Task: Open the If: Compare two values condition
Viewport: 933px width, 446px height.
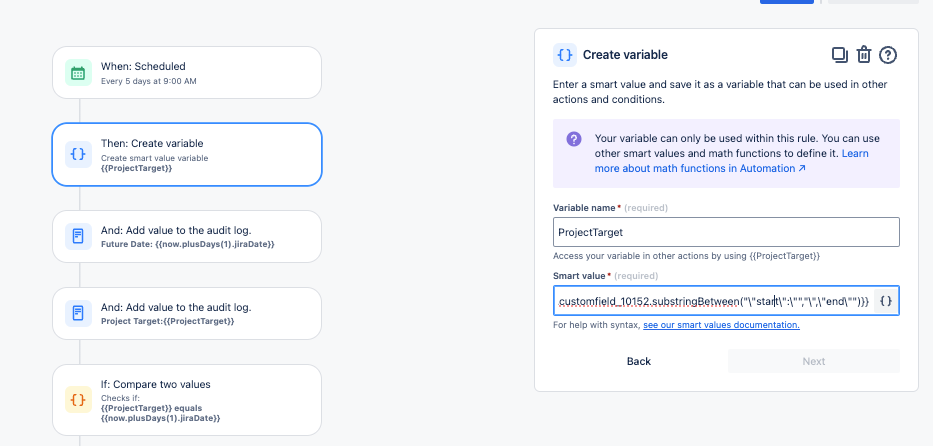Action: tap(187, 400)
